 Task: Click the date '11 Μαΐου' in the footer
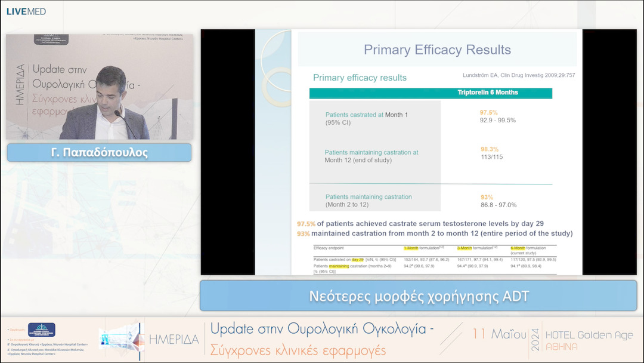point(499,334)
